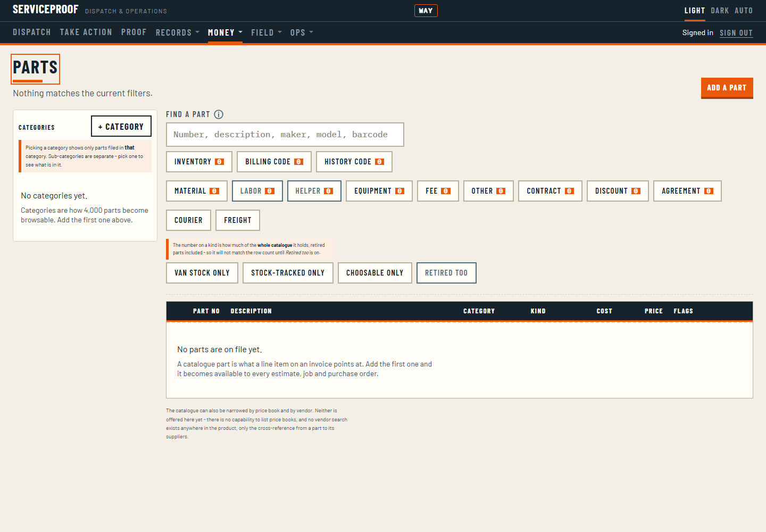Image resolution: width=766 pixels, height=532 pixels.
Task: Switch to Auto theme
Action: point(744,11)
